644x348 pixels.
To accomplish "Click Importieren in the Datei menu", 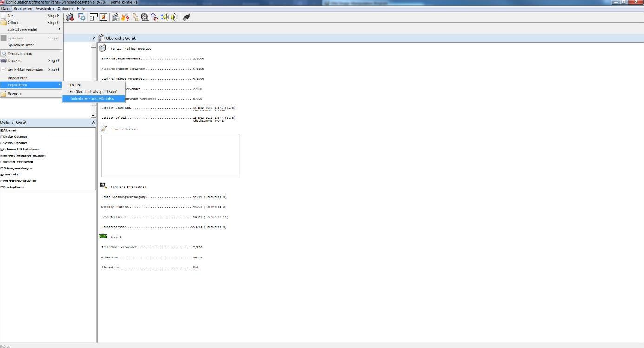I will tap(31, 78).
